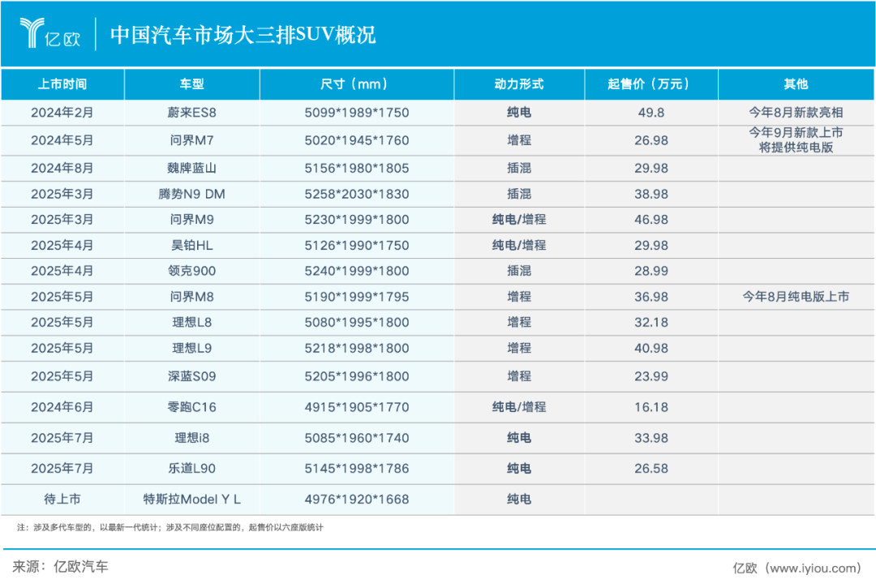Viewport: 876px width, 588px height.
Task: Click the size 5126*1990*1750
Action: point(356,245)
